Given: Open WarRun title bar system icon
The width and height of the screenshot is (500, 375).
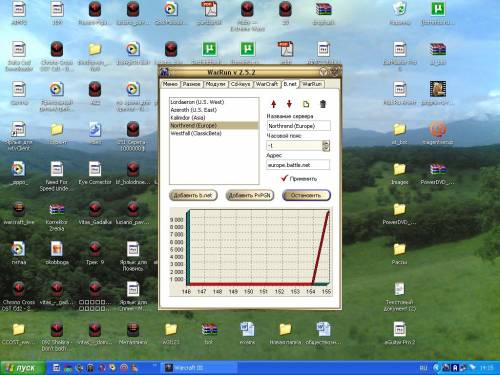Looking at the screenshot, I should (x=164, y=72).
